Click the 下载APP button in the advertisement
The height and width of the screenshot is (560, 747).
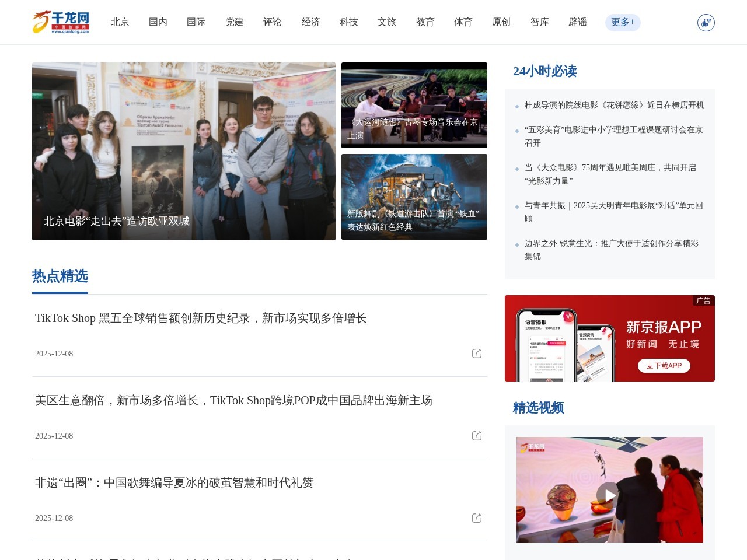click(x=664, y=366)
